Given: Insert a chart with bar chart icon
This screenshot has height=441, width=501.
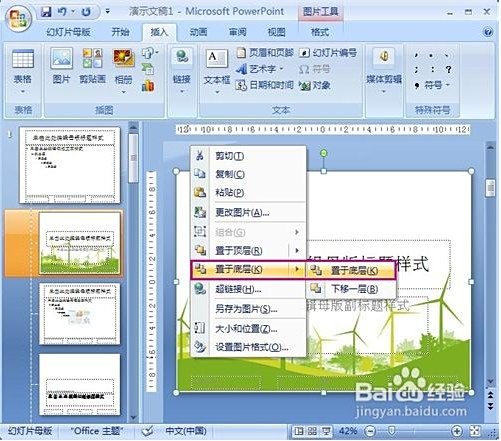Looking at the screenshot, I should pyautogui.click(x=148, y=86).
